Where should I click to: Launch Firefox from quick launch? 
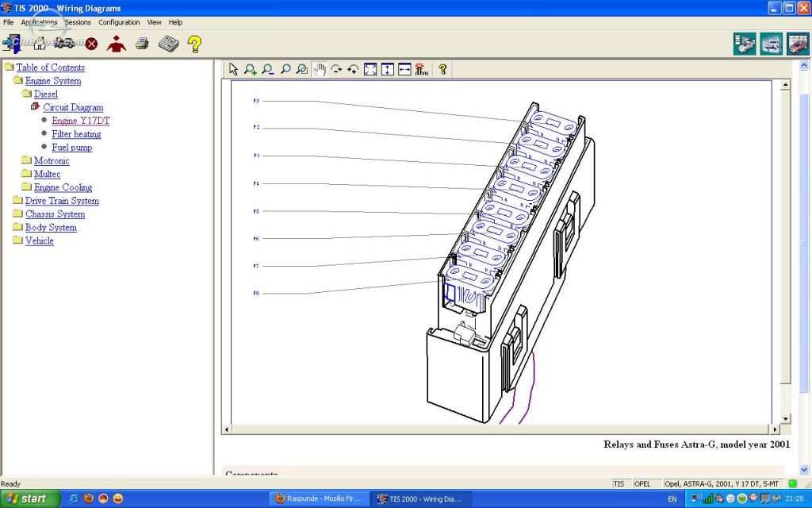[89, 498]
